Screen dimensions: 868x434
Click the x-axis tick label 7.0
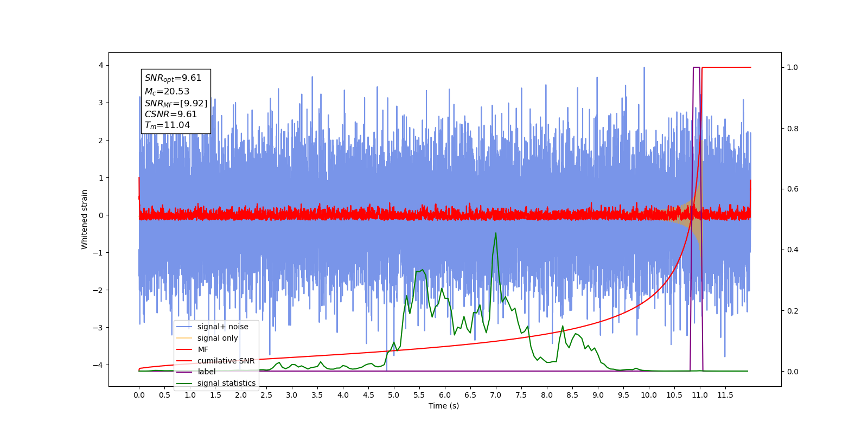click(495, 395)
